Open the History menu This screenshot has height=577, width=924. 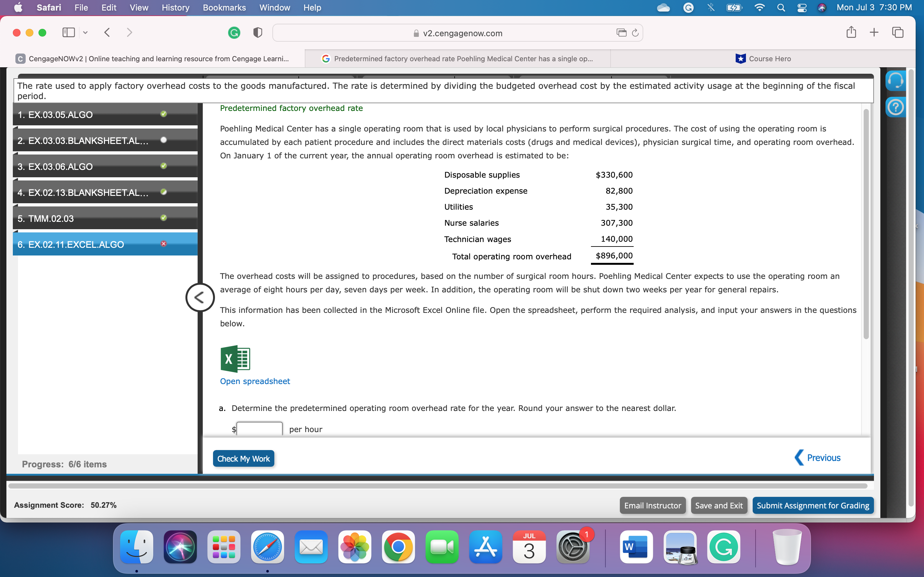point(175,8)
